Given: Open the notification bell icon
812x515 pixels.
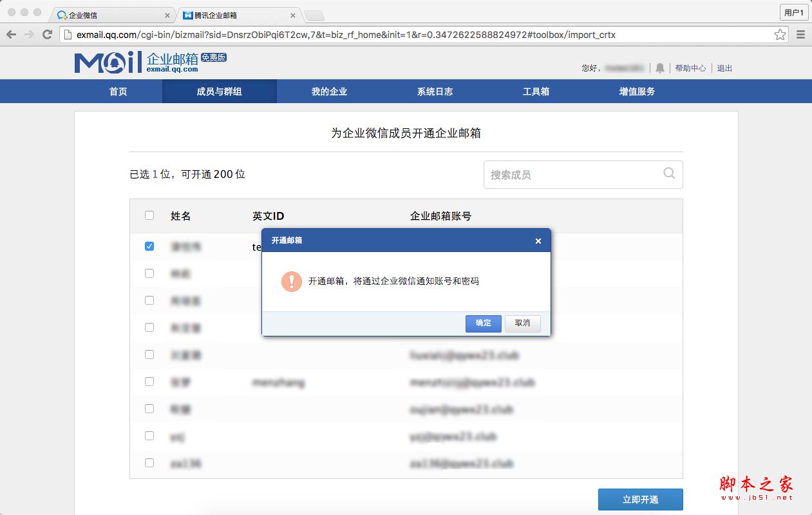Looking at the screenshot, I should 659,68.
